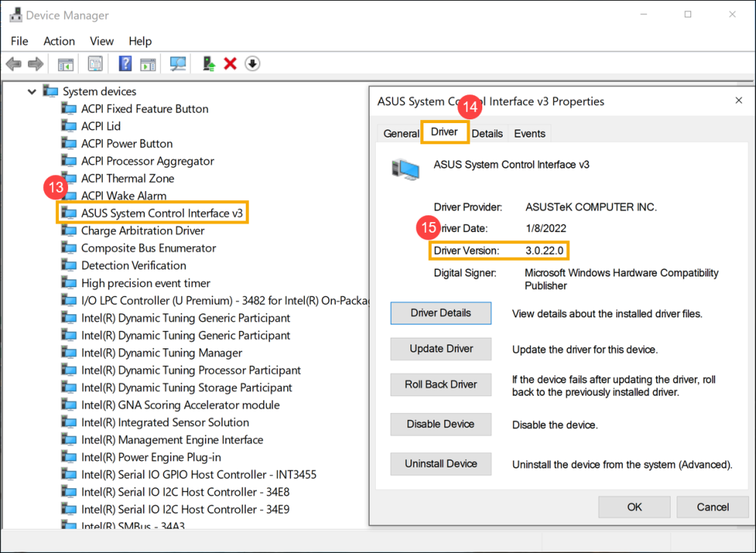Toggle the action pane toolbar icon

tap(148, 63)
